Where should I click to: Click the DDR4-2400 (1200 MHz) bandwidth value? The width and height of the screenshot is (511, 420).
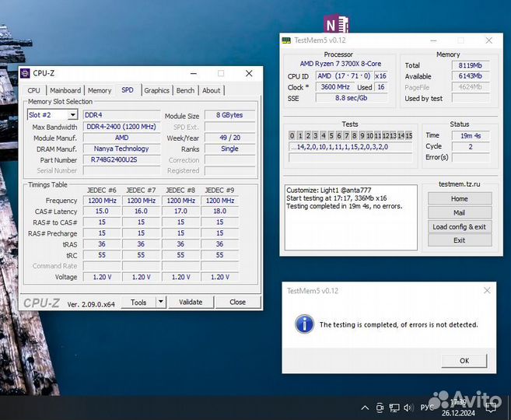click(x=121, y=127)
